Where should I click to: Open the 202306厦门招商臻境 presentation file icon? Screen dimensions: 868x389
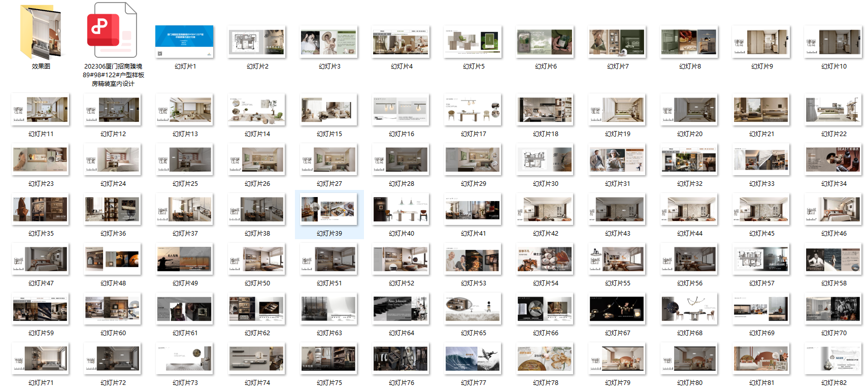coord(113,30)
